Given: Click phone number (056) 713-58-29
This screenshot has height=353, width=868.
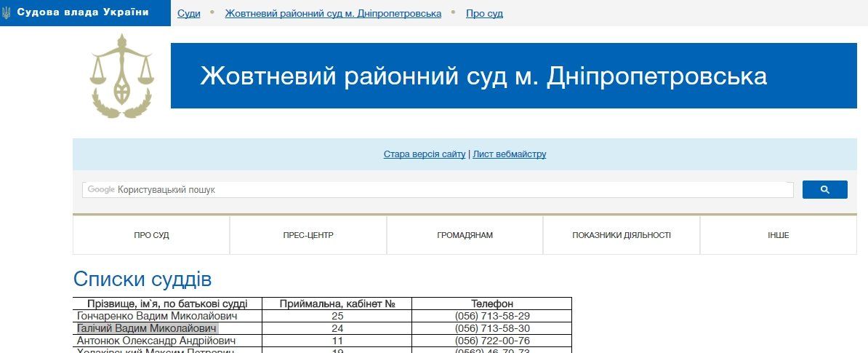Looking at the screenshot, I should pyautogui.click(x=492, y=316).
